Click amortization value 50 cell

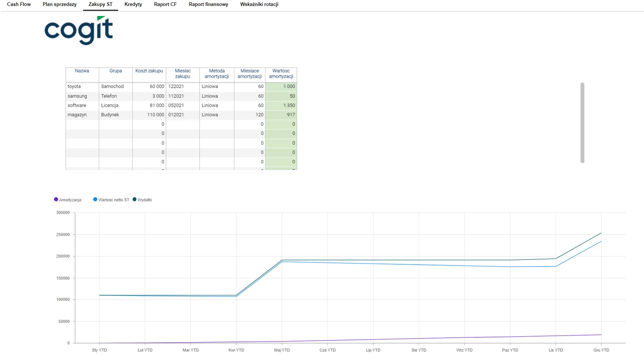tap(281, 96)
